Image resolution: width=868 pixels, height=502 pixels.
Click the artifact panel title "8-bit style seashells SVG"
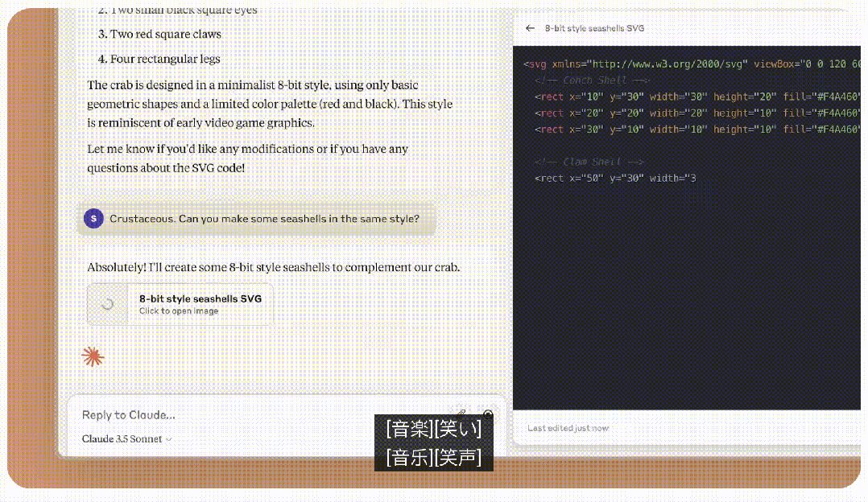(594, 28)
